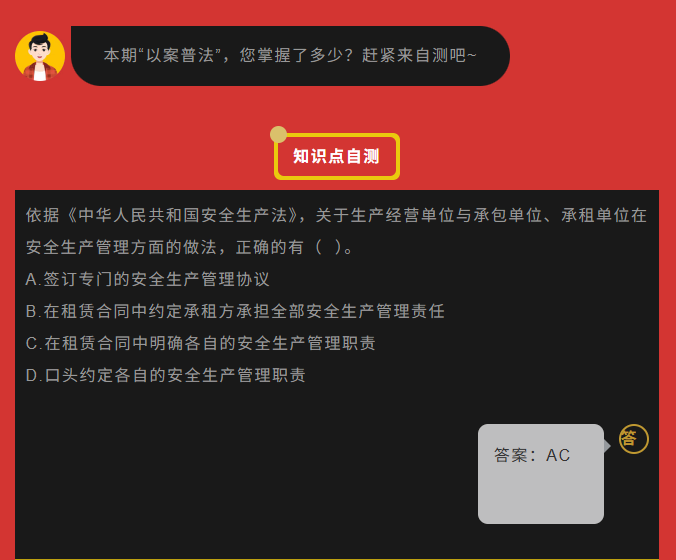Image resolution: width=676 pixels, height=560 pixels.
Task: Select option C 明确各自的安全生产管理职责
Action: point(200,343)
